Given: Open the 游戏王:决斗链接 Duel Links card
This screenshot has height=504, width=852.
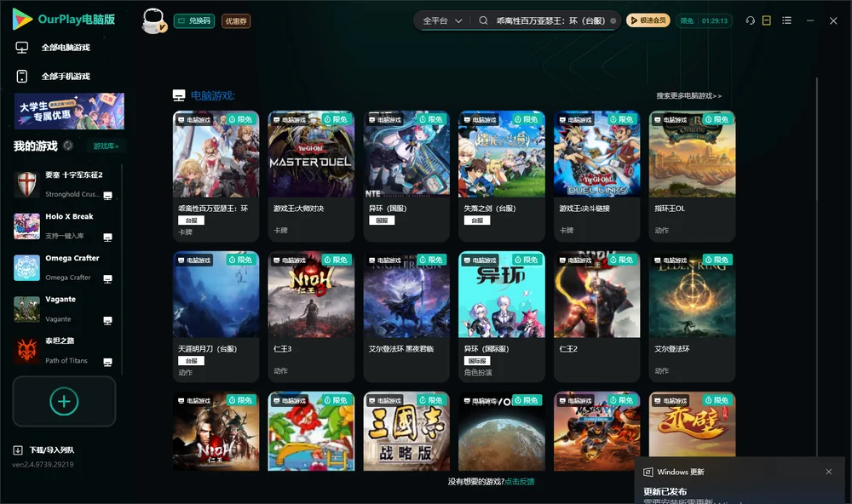Looking at the screenshot, I should click(x=596, y=176).
